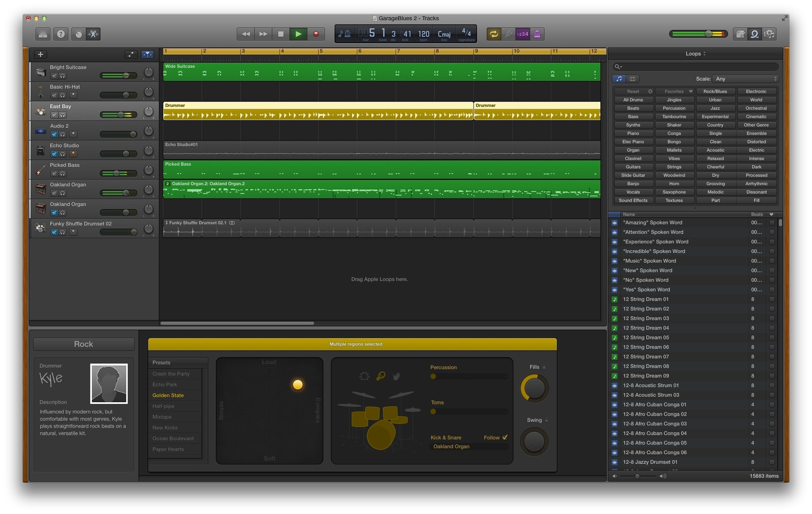
Task: Mute the Bright Suitcase track
Action: [x=54, y=75]
